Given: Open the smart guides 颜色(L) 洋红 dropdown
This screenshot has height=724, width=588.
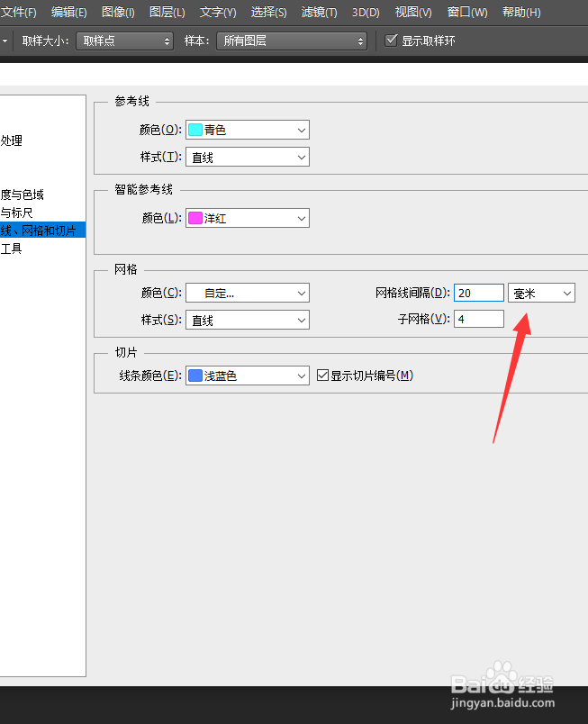Looking at the screenshot, I should tap(248, 218).
